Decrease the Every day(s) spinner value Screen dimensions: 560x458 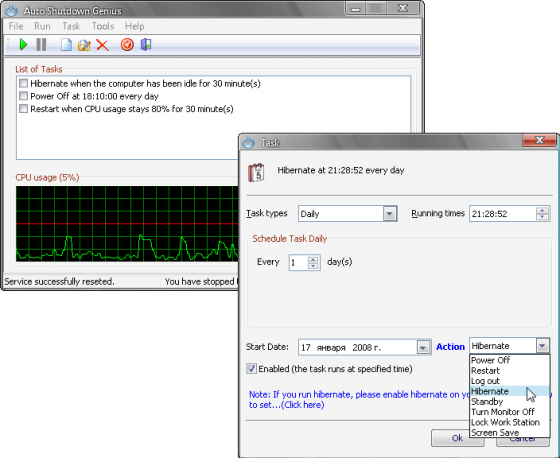[313, 266]
